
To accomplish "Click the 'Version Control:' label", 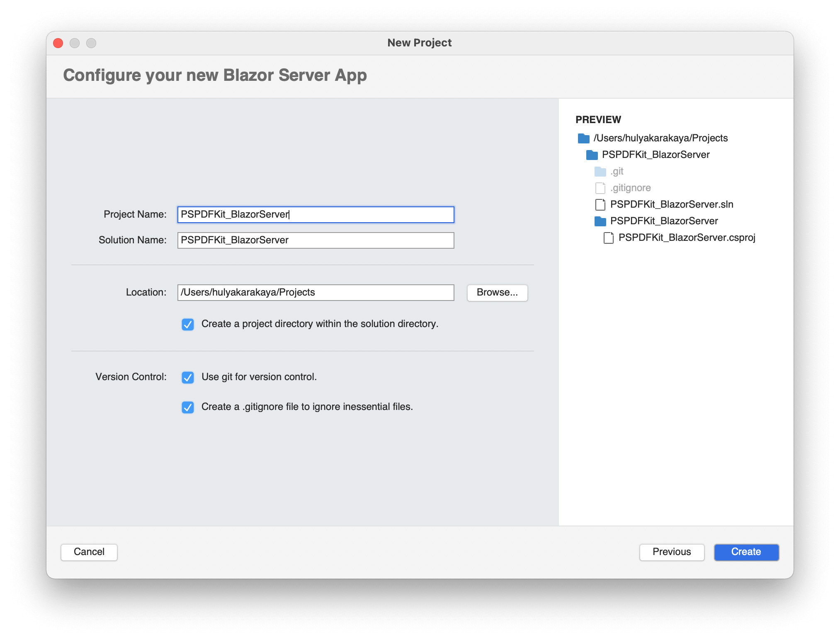I will point(131,377).
